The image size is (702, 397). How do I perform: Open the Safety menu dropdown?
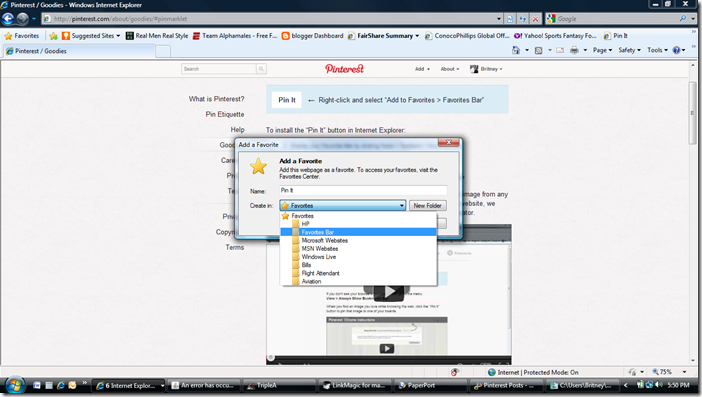(x=629, y=50)
